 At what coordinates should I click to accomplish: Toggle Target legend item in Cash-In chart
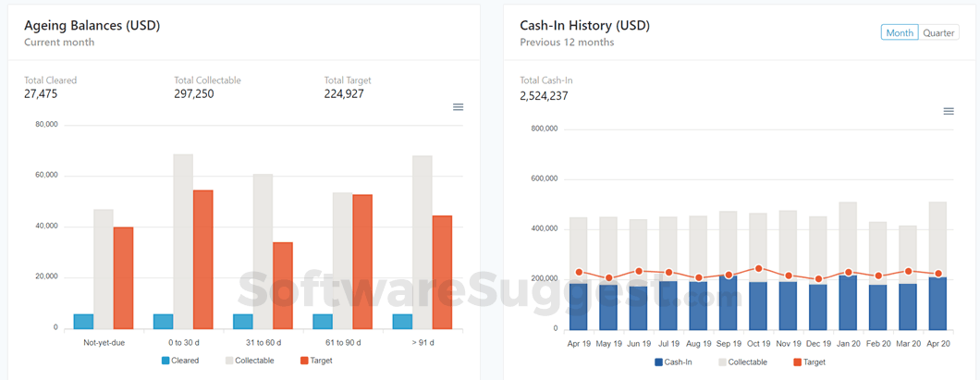tap(809, 362)
